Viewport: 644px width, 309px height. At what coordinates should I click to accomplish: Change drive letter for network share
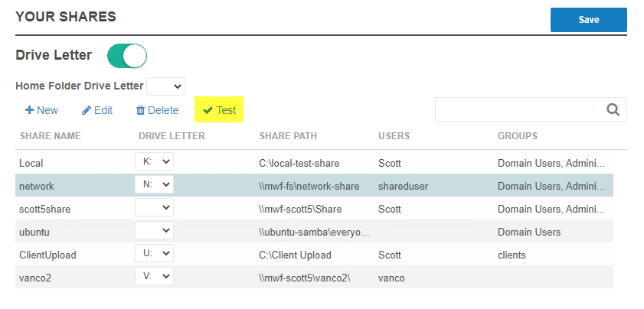click(x=154, y=184)
